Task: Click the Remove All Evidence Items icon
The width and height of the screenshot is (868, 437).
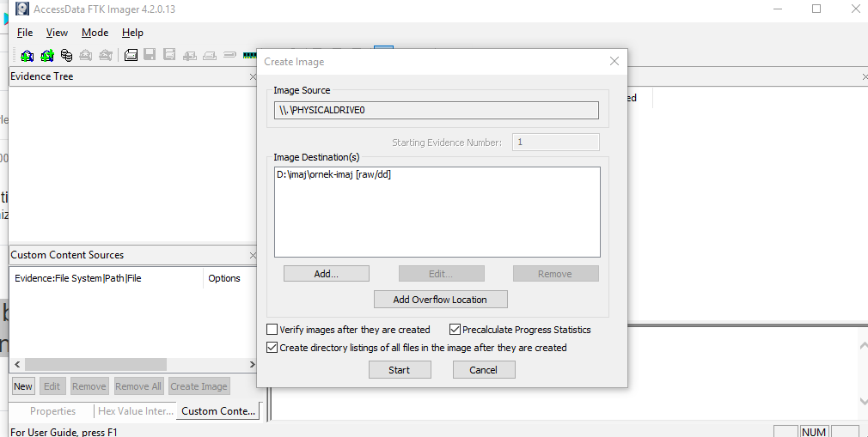Action: pyautogui.click(x=105, y=55)
